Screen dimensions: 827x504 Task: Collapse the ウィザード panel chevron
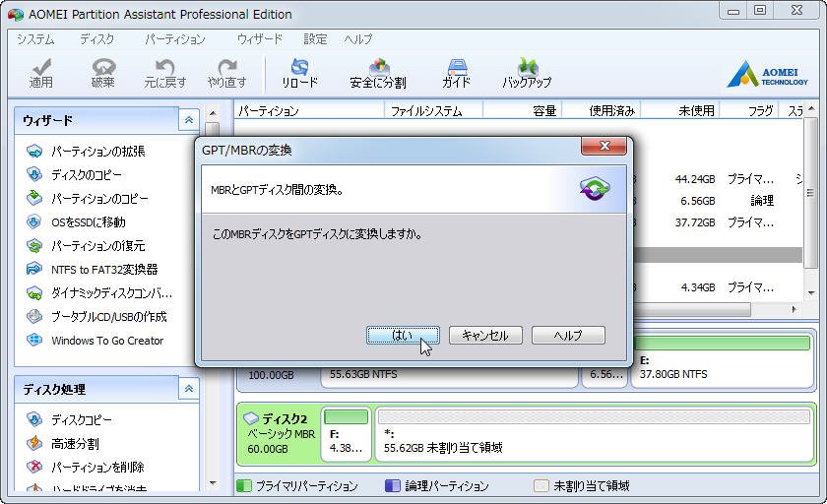coord(189,120)
